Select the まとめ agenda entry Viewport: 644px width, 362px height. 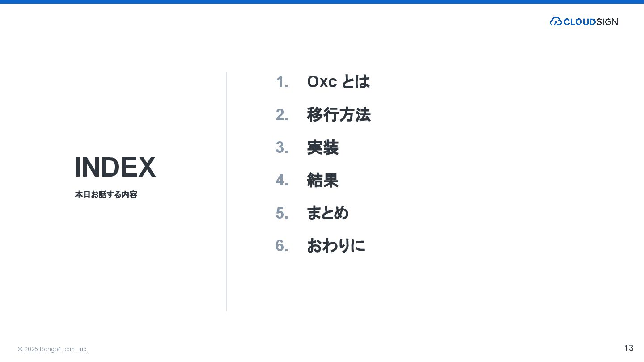pos(327,213)
